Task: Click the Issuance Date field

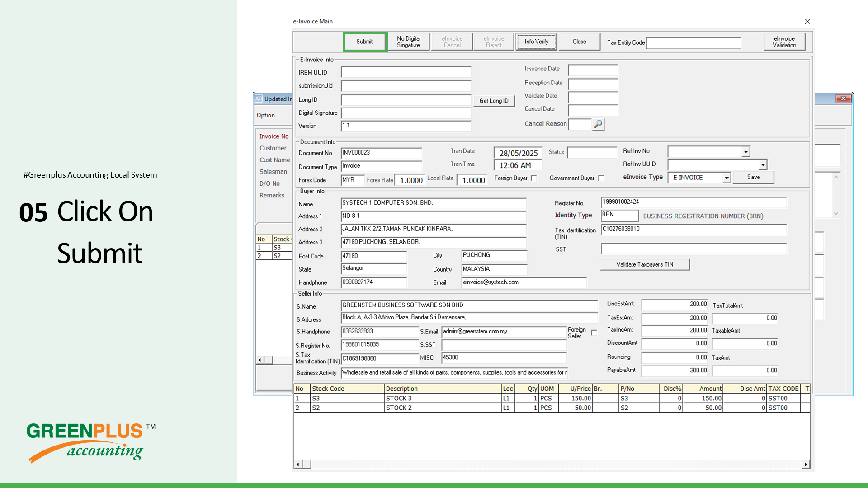Action: pyautogui.click(x=593, y=70)
